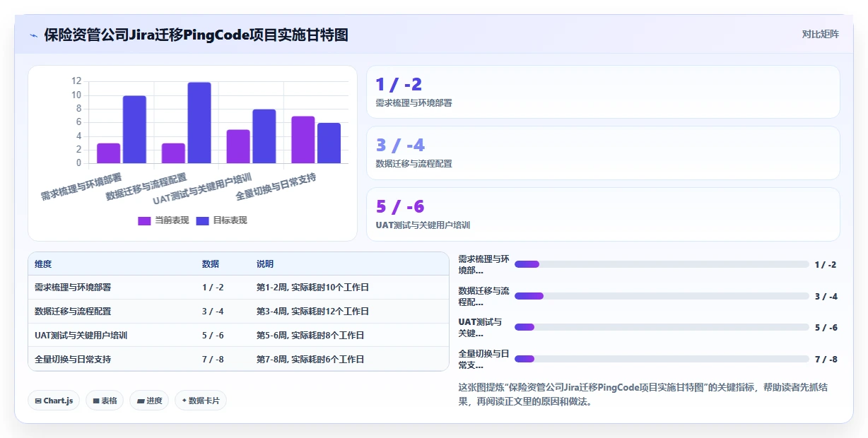
Task: Select the 表格 tag
Action: [x=105, y=401]
